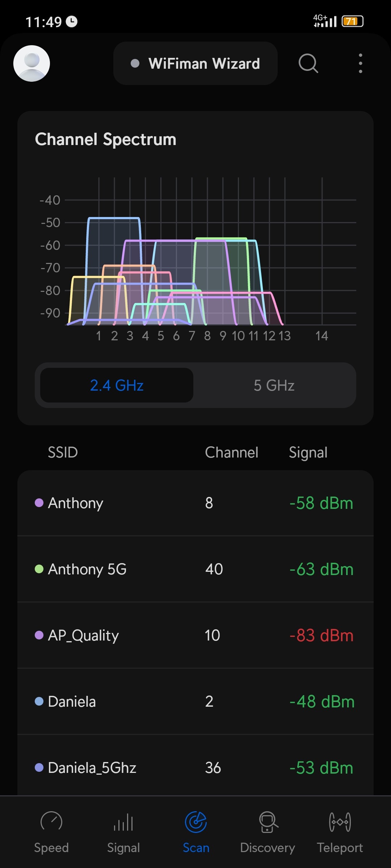Open the three-dot overflow menu
This screenshot has height=868, width=391.
pos(360,63)
